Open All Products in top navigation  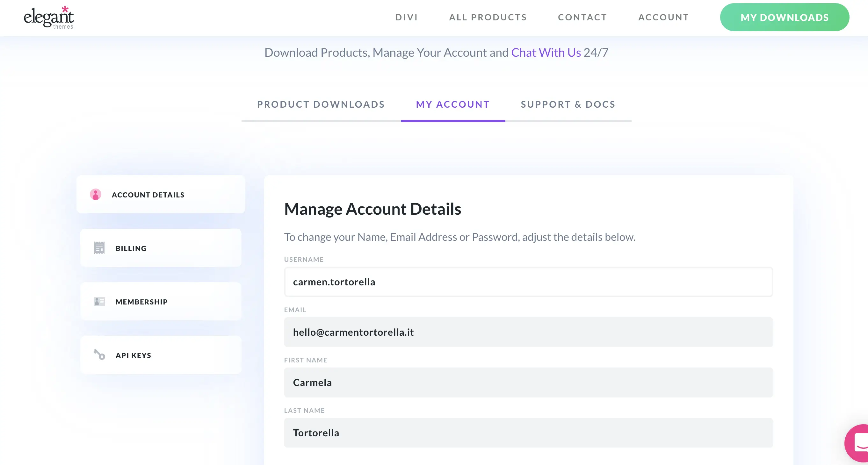point(488,18)
